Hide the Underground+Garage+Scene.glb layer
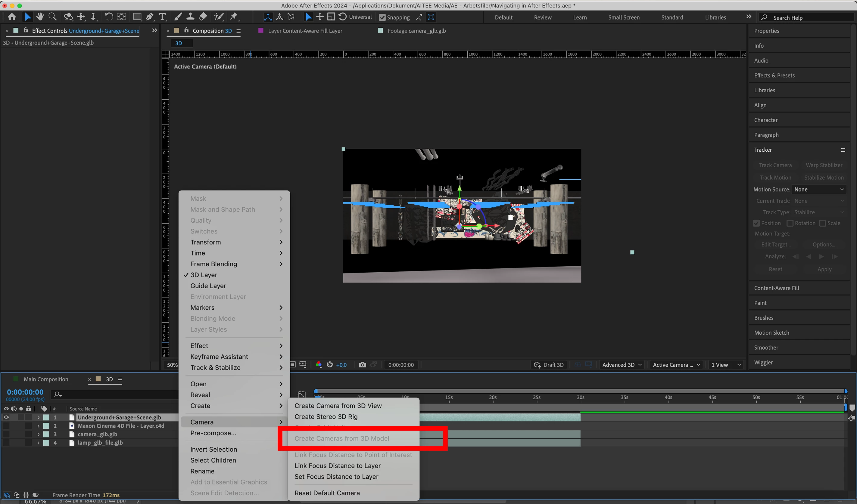This screenshot has width=857, height=504. (6, 417)
